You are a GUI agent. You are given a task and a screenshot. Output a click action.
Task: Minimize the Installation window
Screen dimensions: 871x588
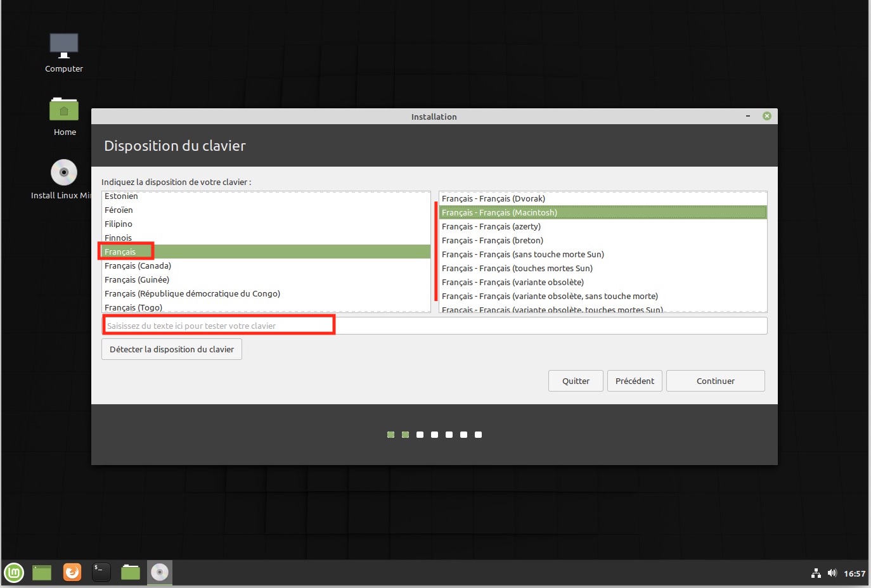[x=748, y=117]
